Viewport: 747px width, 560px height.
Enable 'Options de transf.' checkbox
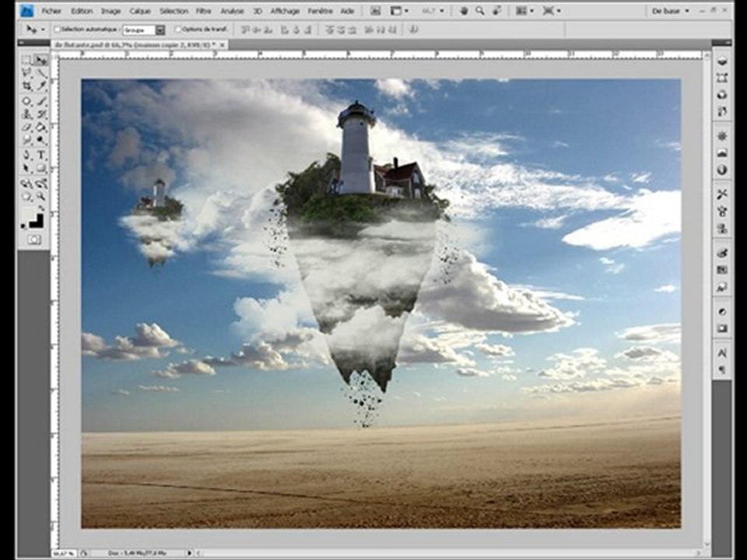177,30
